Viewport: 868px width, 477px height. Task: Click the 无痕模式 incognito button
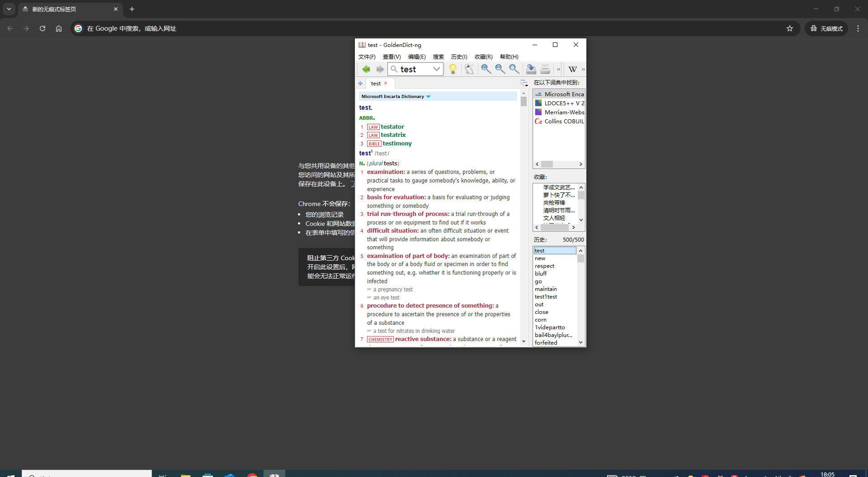tap(826, 28)
